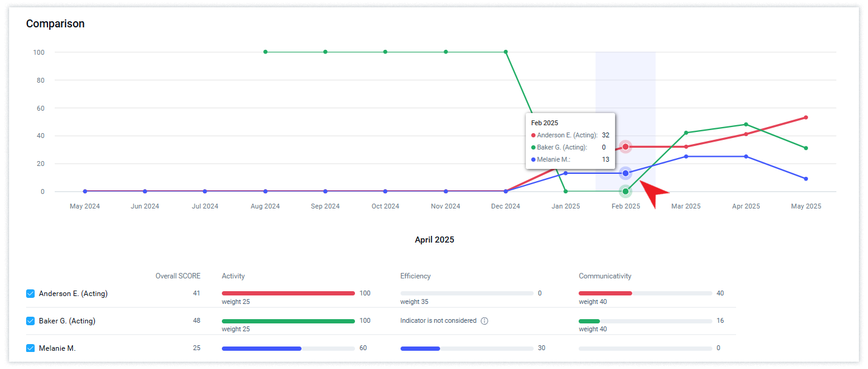Click the Mar 2025 axis label
Screen dimensions: 868x369
[x=686, y=206]
